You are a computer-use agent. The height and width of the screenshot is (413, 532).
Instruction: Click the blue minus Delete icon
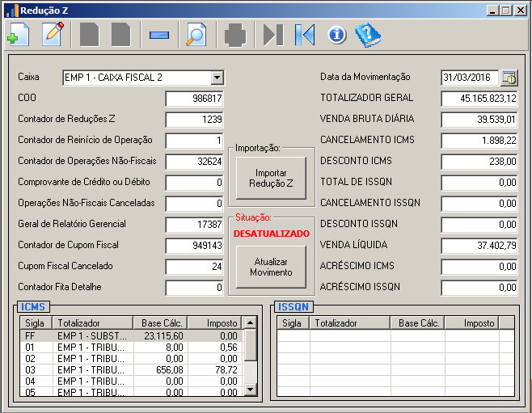tap(159, 35)
